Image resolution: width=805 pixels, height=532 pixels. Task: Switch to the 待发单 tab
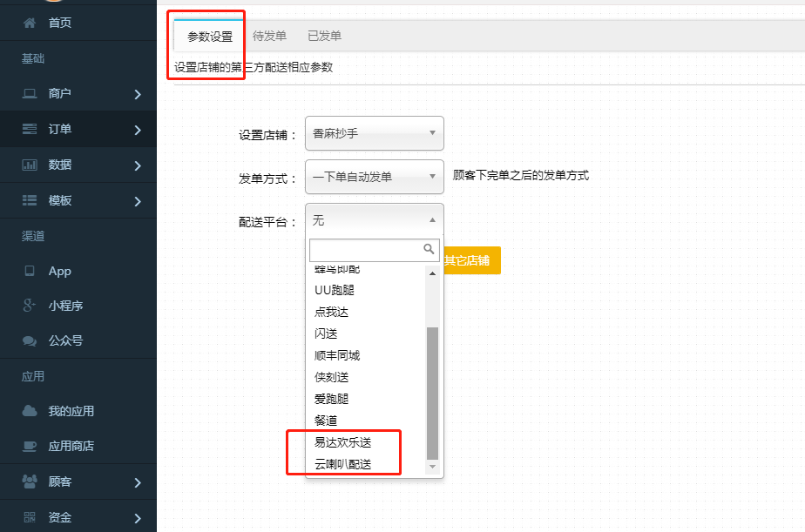269,37
